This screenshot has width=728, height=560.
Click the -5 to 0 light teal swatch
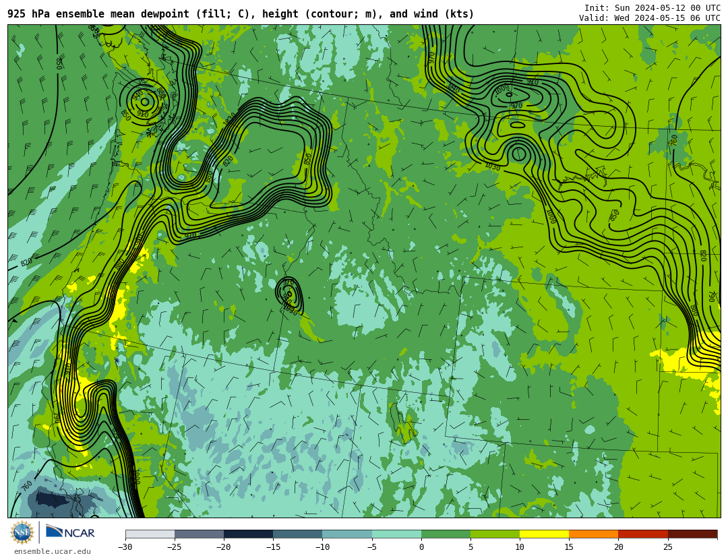tap(396, 534)
